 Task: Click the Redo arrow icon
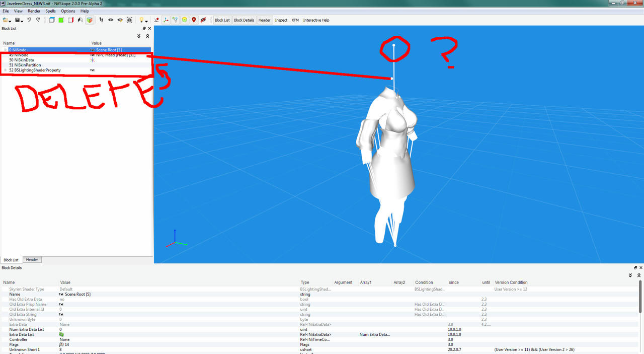tap(38, 20)
